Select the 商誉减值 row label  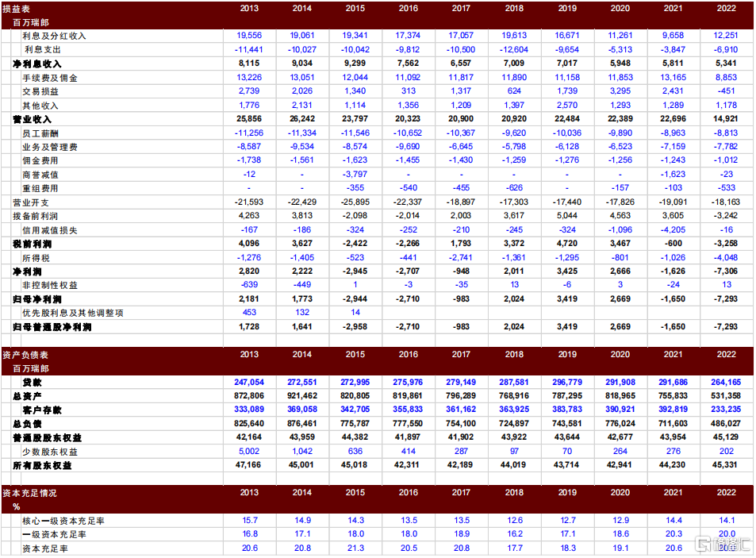40,175
